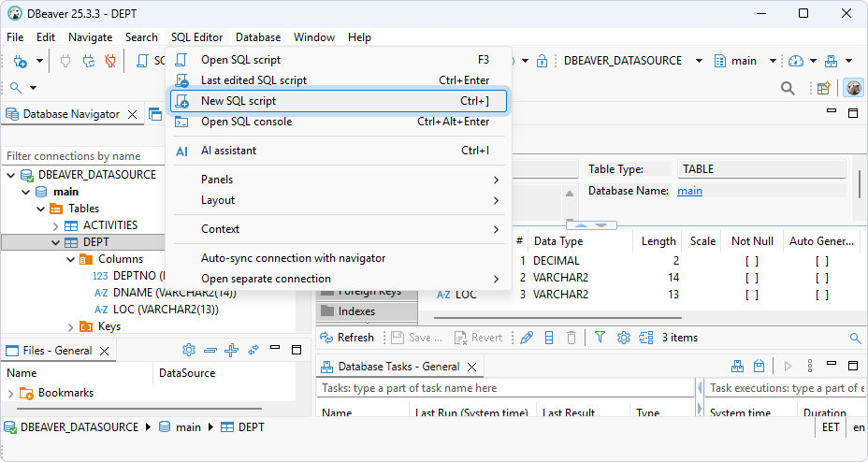The image size is (868, 462).
Task: Toggle Not Null checkbox in DECIMAL row
Action: click(752, 261)
